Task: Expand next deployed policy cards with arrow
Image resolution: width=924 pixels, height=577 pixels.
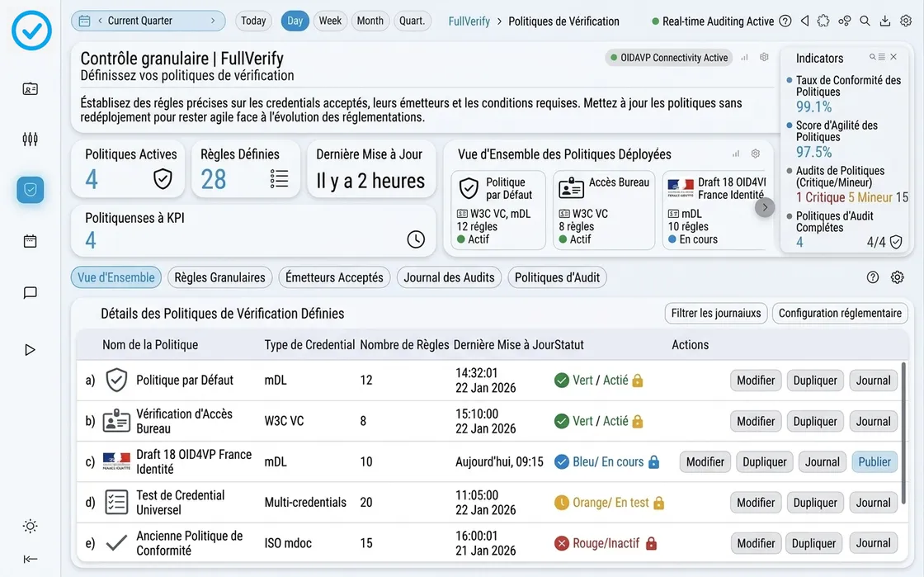Action: (x=765, y=208)
